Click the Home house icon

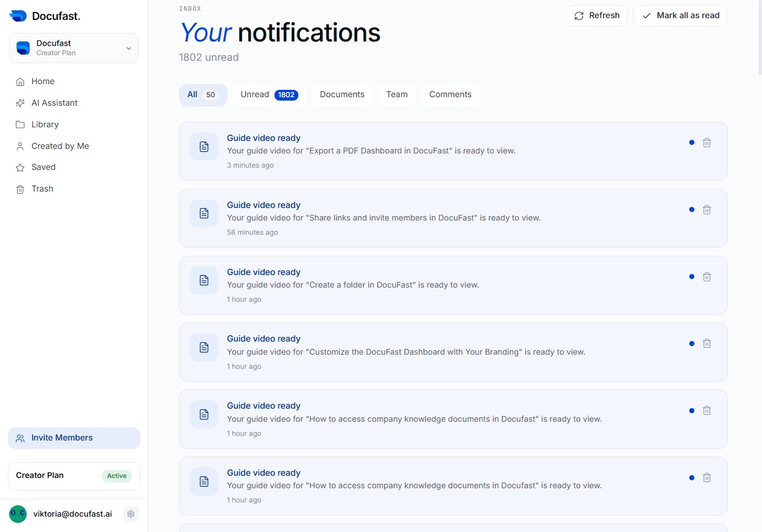coord(20,82)
